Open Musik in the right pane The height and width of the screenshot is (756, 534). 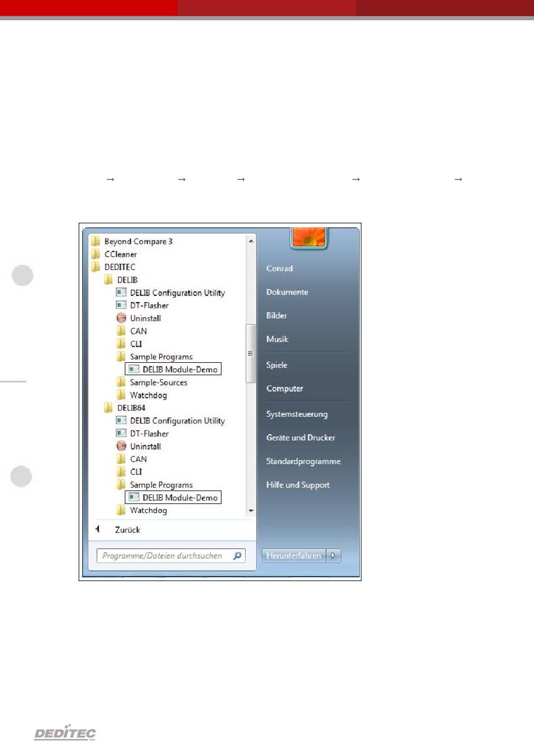tap(277, 339)
